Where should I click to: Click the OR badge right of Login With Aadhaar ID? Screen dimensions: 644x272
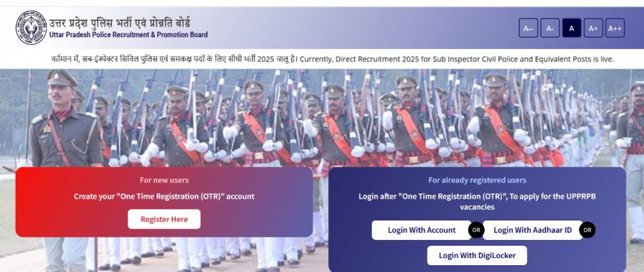click(x=587, y=230)
